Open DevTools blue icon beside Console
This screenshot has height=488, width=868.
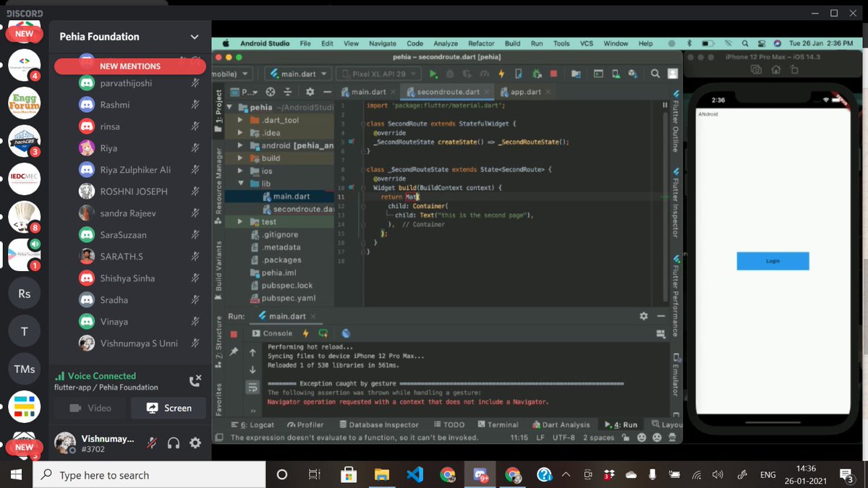click(x=346, y=333)
